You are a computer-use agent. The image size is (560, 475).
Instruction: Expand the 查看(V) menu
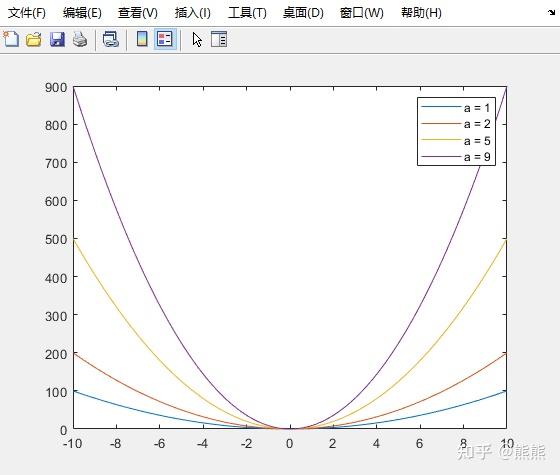tap(138, 13)
